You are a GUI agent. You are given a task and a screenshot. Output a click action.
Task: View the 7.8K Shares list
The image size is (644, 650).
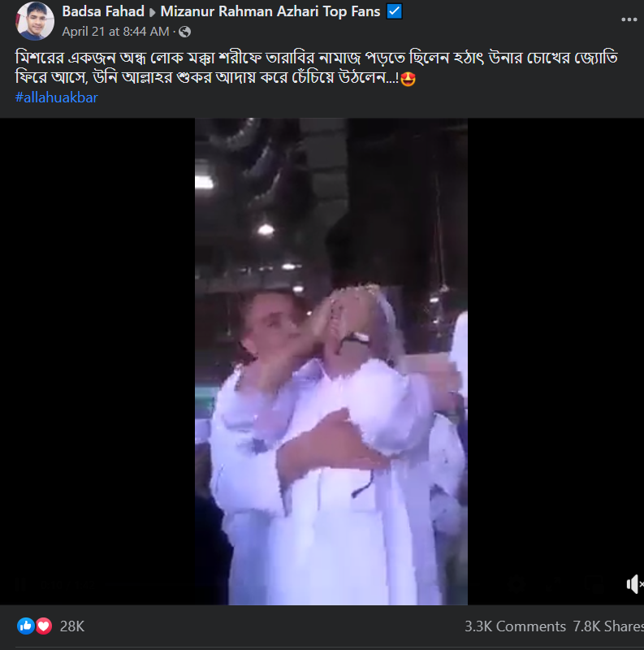610,626
